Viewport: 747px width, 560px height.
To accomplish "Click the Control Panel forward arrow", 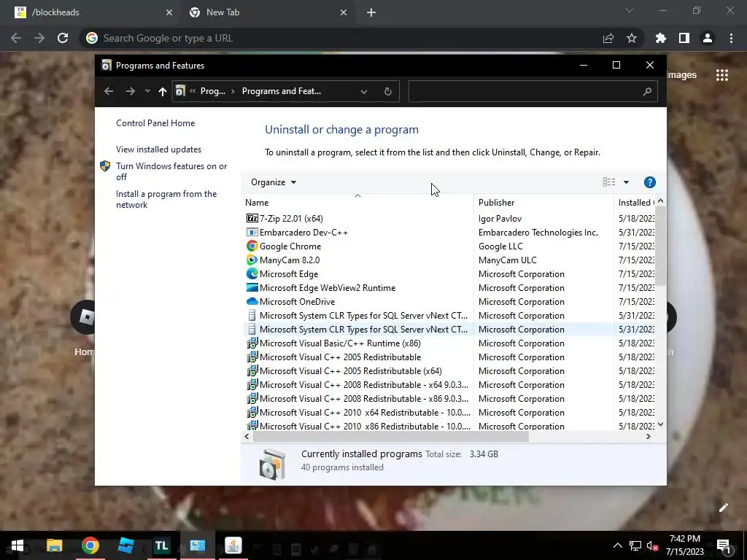I will [130, 91].
